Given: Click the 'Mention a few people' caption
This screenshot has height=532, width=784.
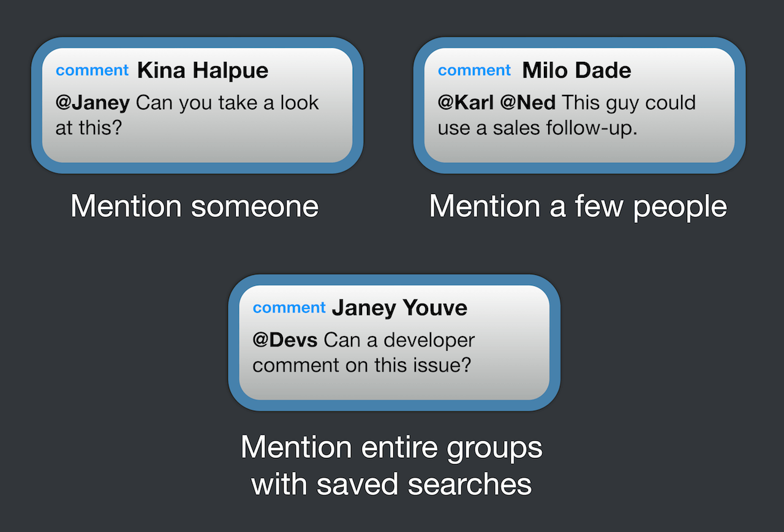Looking at the screenshot, I should (x=578, y=207).
